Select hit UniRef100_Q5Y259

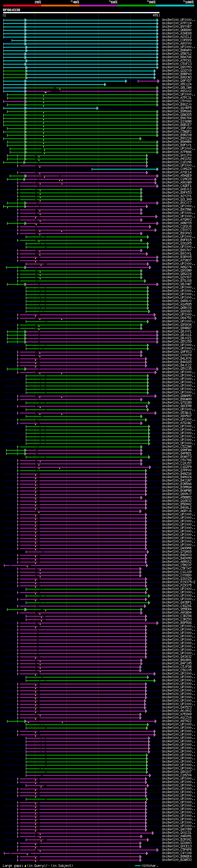[x=177, y=341]
